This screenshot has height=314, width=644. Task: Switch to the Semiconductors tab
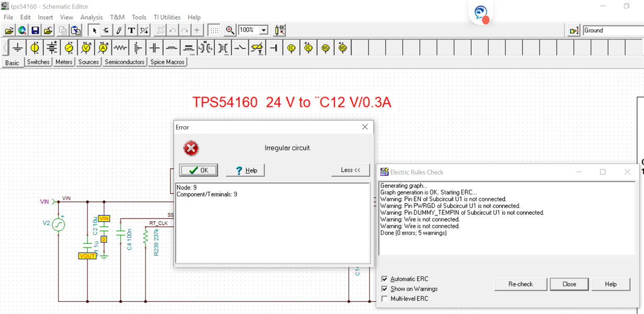(x=125, y=62)
